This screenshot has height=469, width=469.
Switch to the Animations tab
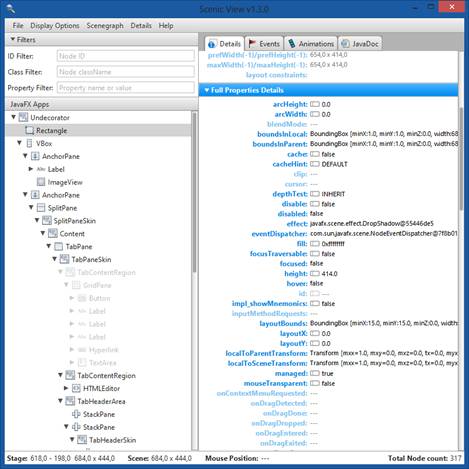pyautogui.click(x=311, y=44)
